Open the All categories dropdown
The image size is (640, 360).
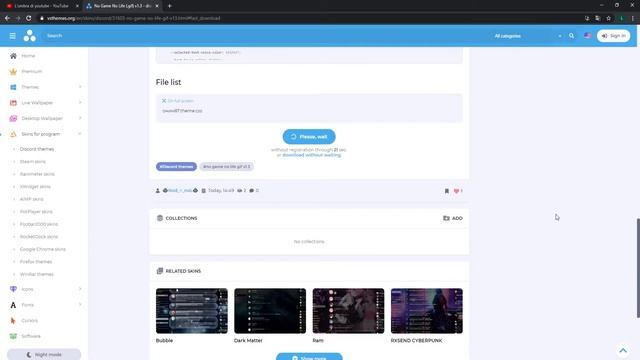tap(528, 36)
